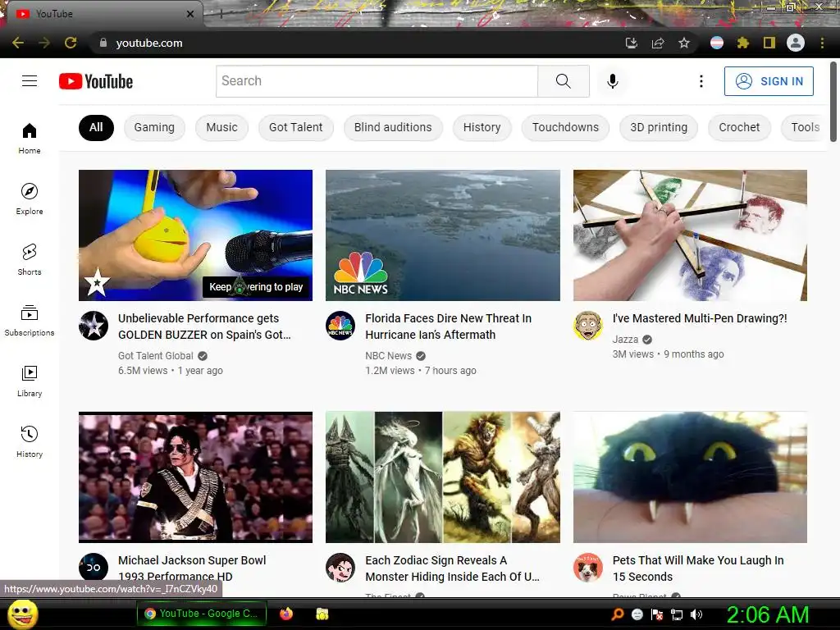The height and width of the screenshot is (630, 840).
Task: Click Michael Jackson video channel avatar
Action: [94, 568]
